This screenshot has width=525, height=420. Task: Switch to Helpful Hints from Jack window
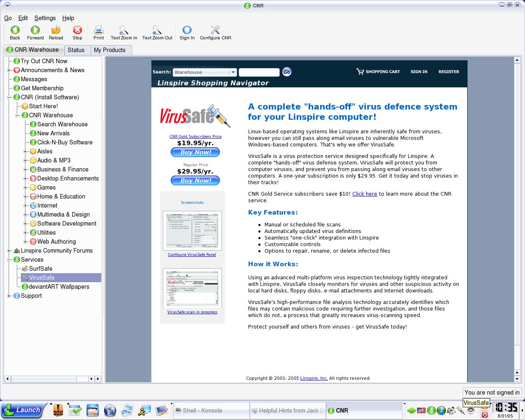288,411
